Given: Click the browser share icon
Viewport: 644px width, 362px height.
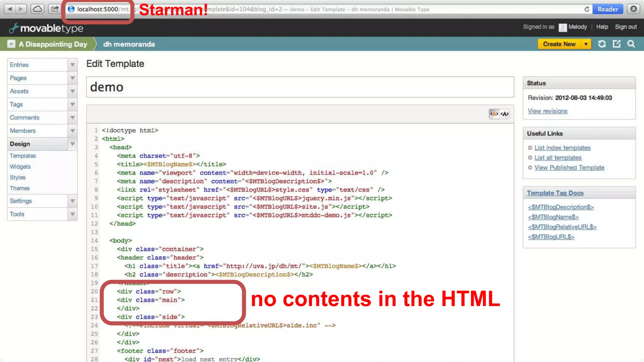Looking at the screenshot, I should point(55,9).
